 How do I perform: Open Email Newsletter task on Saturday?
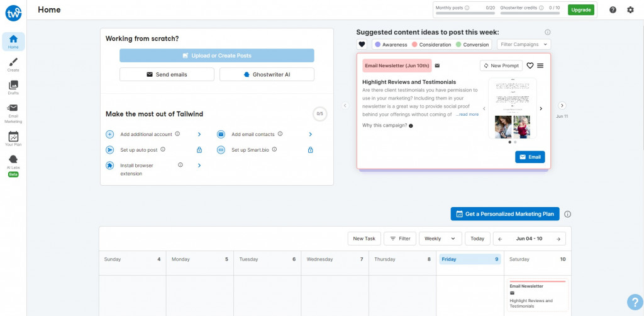click(x=538, y=295)
